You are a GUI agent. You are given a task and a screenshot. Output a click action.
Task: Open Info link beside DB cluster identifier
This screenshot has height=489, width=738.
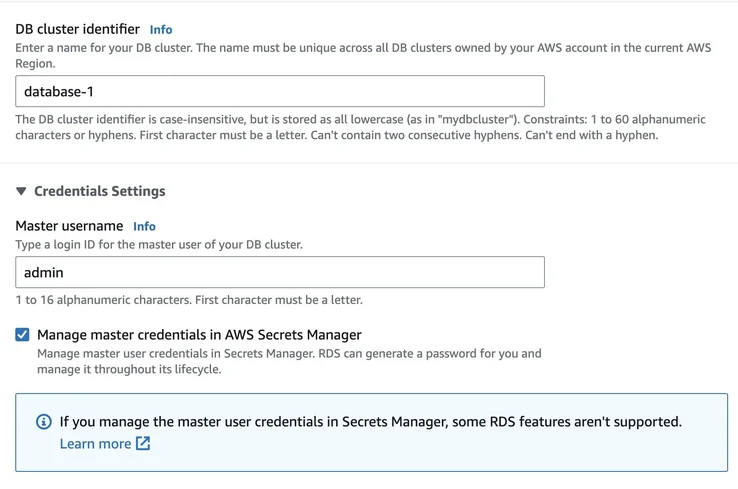(161, 30)
